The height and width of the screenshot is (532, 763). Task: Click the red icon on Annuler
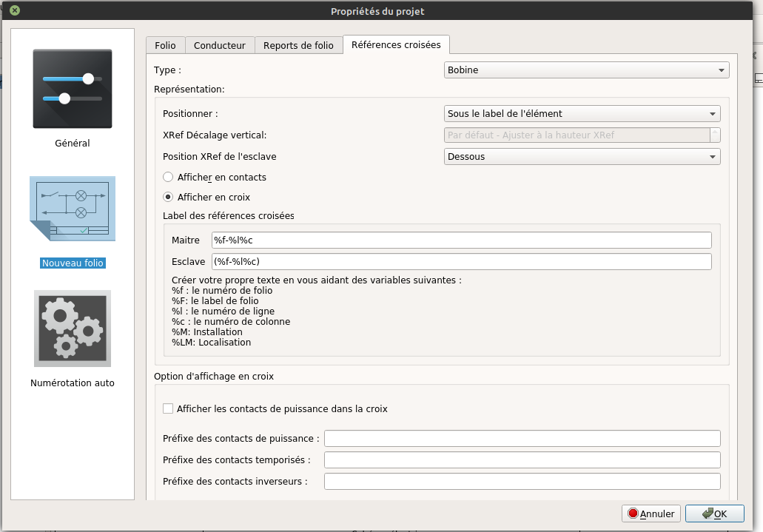(x=633, y=514)
